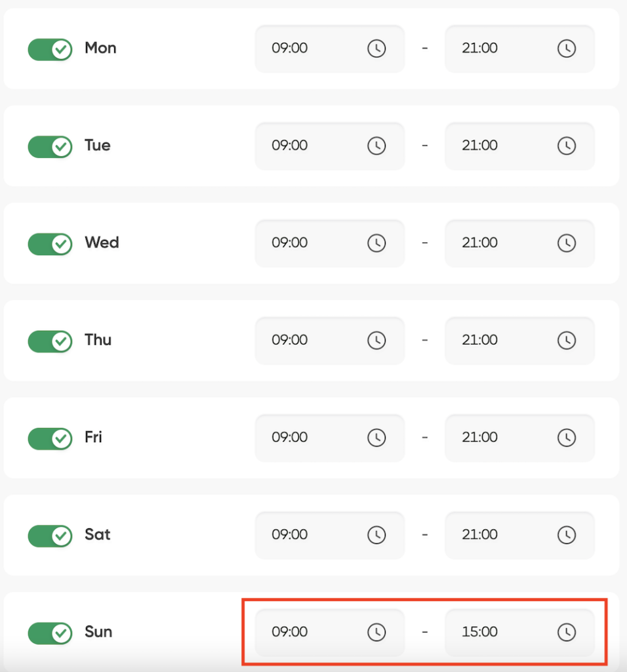
Task: Click clock icon in Monday start time
Action: tap(376, 48)
